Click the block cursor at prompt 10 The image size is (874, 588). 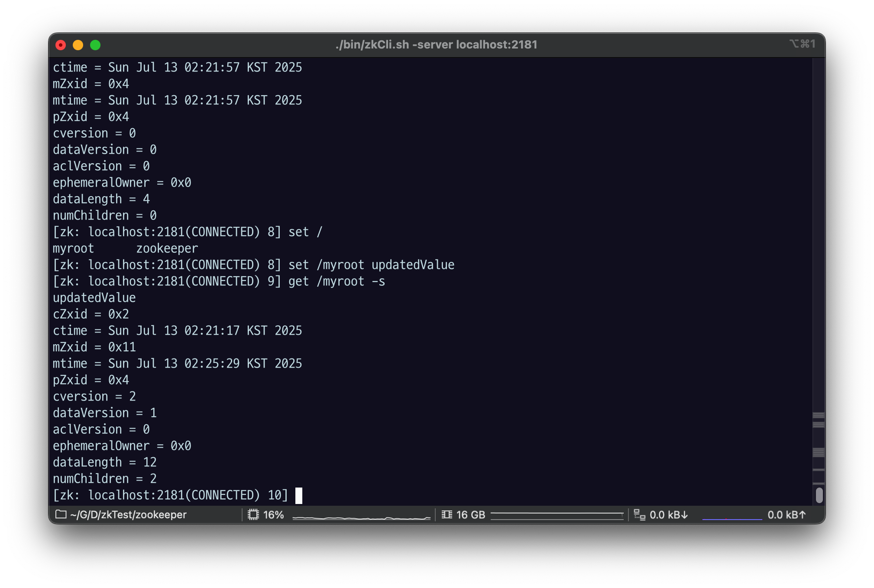point(299,495)
